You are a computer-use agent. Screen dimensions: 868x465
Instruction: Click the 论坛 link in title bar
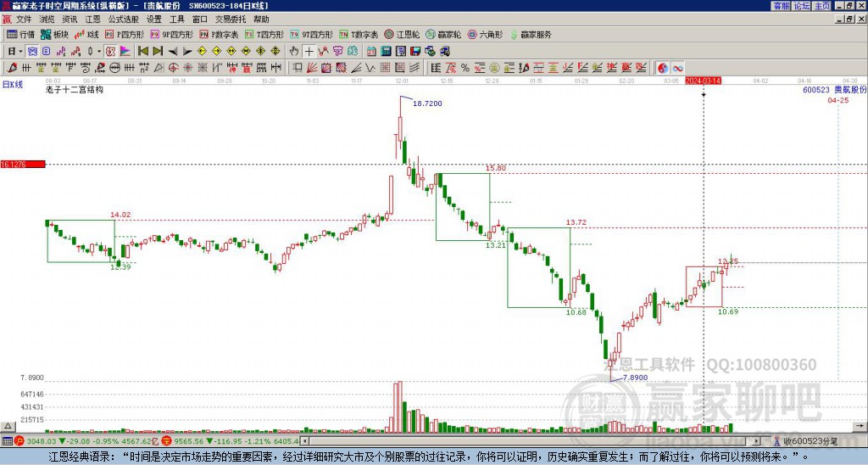(802, 6)
